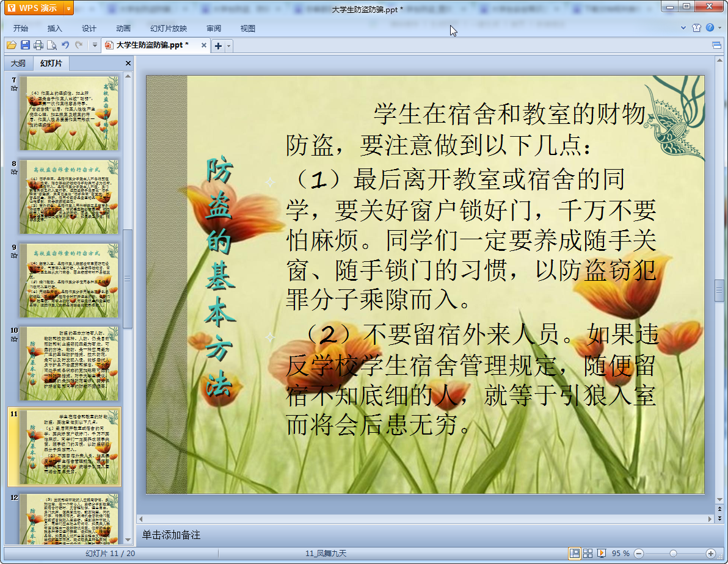Open the 插入 ribbon tab

55,28
